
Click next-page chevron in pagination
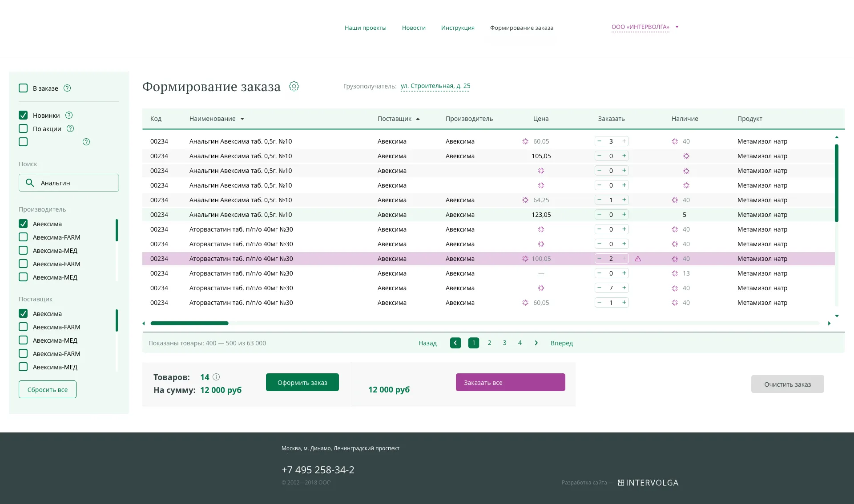coord(536,343)
